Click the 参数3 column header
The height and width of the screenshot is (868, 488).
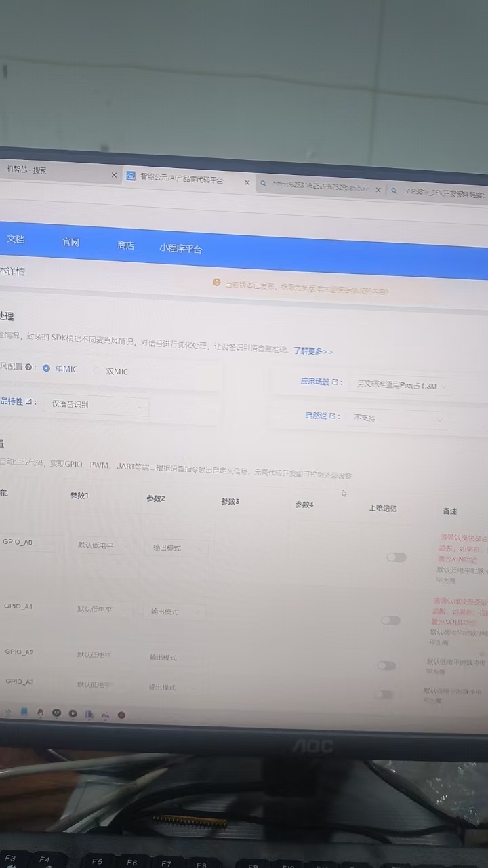(230, 501)
